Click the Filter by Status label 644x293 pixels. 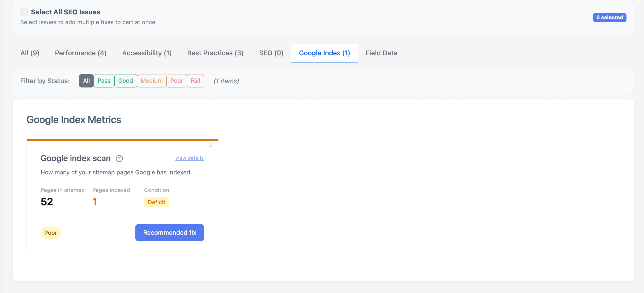45,81
